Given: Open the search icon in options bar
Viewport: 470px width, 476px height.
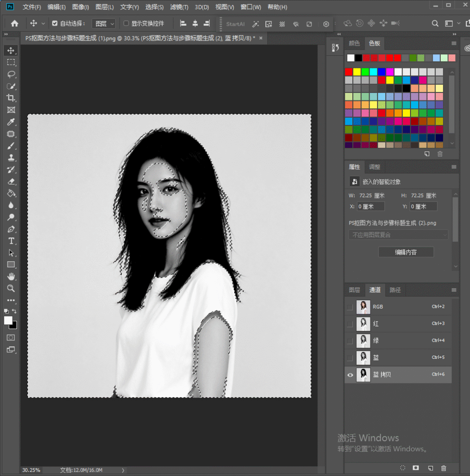Looking at the screenshot, I should [x=435, y=23].
